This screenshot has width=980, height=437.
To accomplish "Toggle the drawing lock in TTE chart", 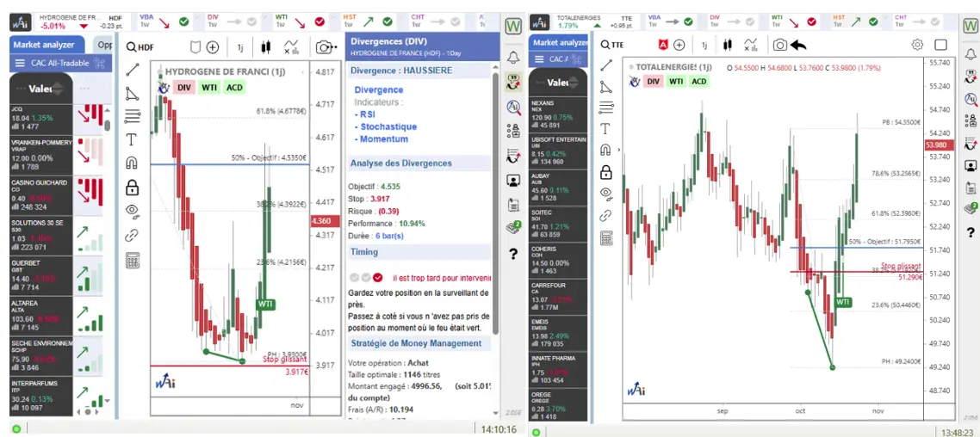I will click(x=605, y=172).
